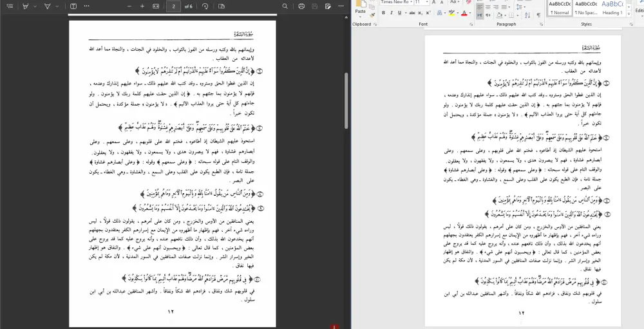Select the draw pen in PDF toolbar
The height and width of the screenshot is (329, 644).
point(47,6)
